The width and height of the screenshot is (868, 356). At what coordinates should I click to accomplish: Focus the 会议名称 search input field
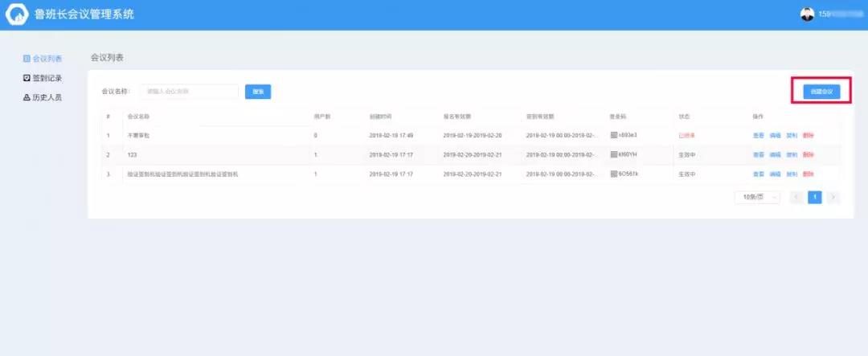(x=190, y=92)
